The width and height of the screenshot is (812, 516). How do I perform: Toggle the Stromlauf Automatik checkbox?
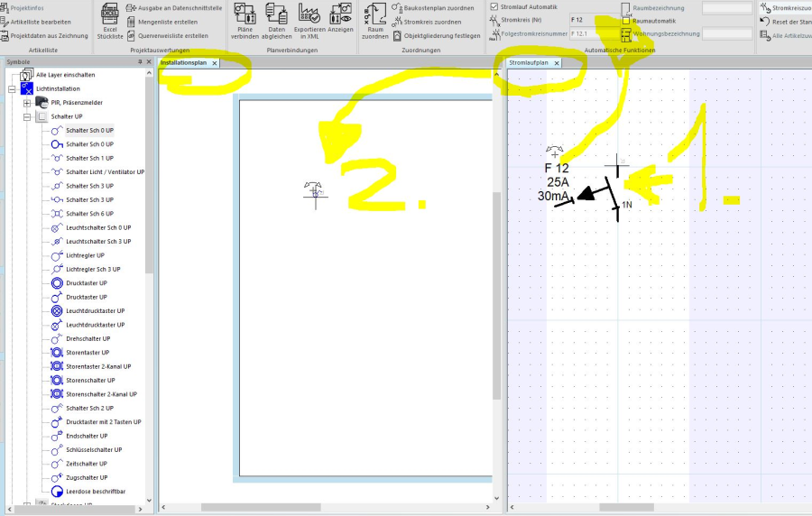point(494,7)
